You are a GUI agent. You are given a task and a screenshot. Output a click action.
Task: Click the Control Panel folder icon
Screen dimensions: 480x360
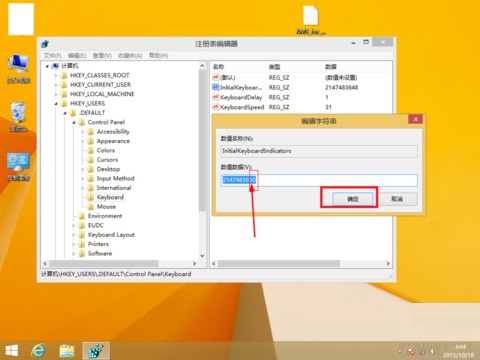[82, 122]
